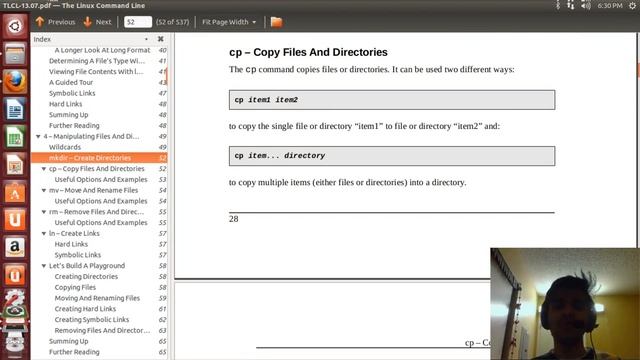Open 'Hard Links' entry on page 57
This screenshot has height=360, width=640.
(x=71, y=244)
